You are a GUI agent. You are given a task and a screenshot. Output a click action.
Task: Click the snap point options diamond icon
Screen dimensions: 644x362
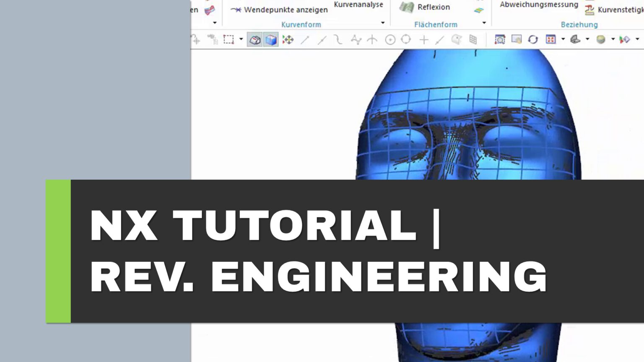288,40
